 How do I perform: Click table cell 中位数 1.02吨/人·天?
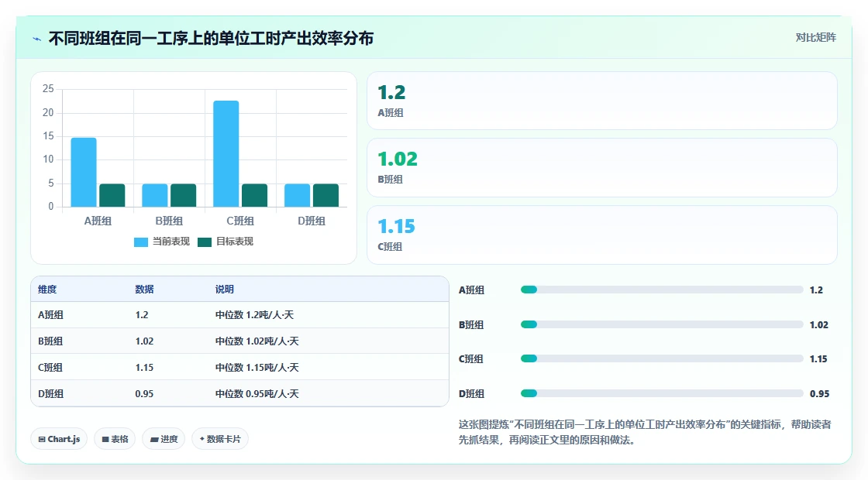coord(257,341)
